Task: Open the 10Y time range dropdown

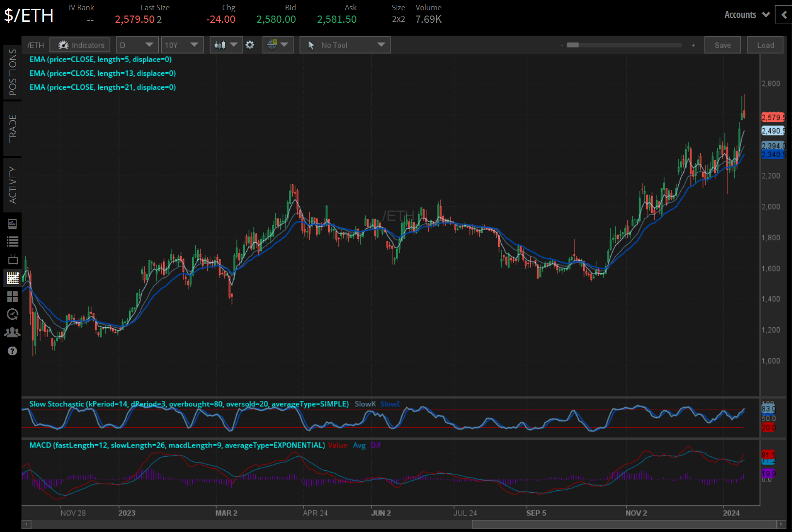Action: (x=182, y=45)
